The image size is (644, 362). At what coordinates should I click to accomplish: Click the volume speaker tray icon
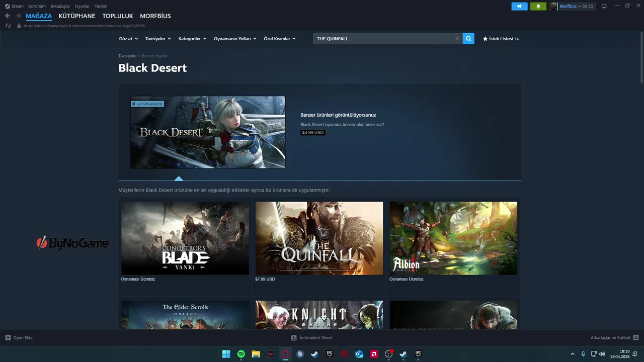pyautogui.click(x=602, y=354)
